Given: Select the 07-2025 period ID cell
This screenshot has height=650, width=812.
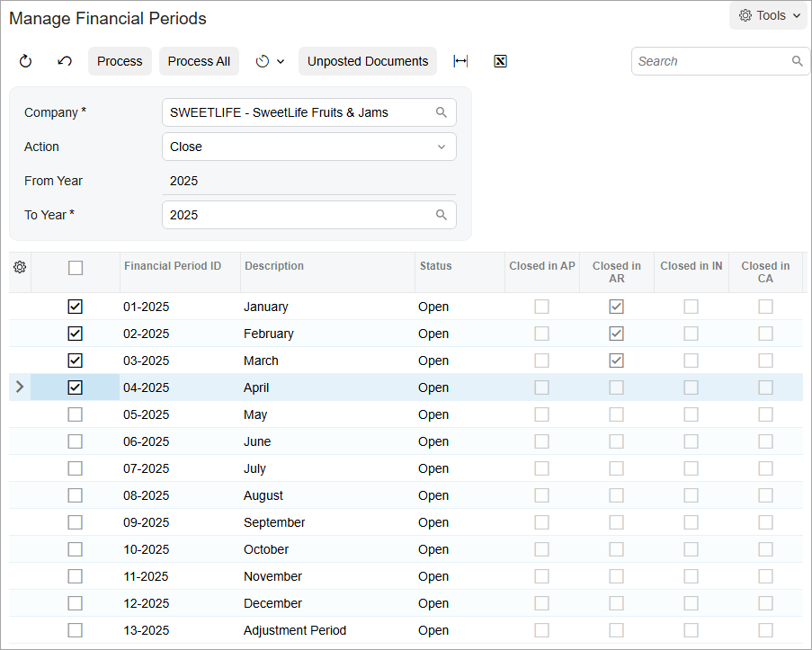Looking at the screenshot, I should point(180,468).
